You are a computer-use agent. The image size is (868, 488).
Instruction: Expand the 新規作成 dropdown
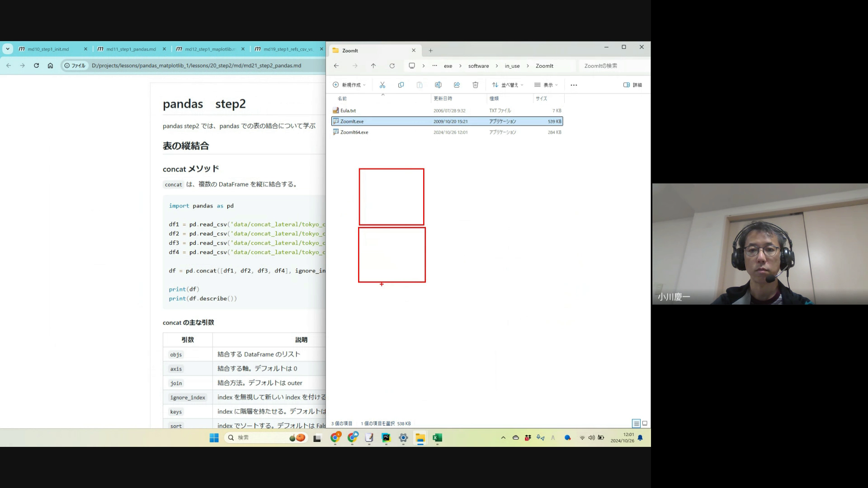(349, 85)
